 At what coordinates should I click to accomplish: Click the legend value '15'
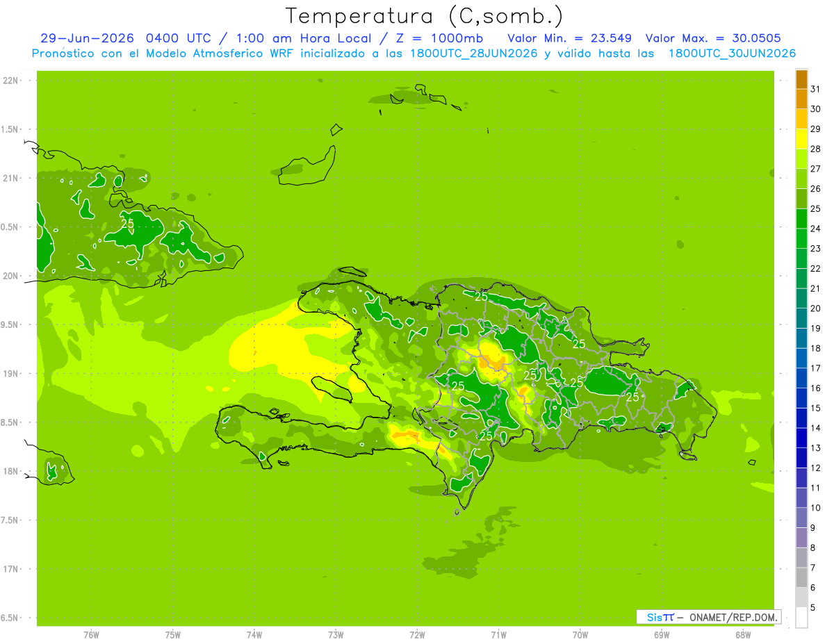point(815,408)
